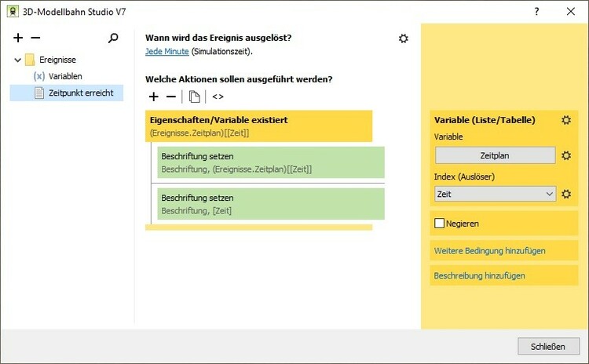The image size is (589, 364).
Task: Open the Jede Minute trigger link
Action: (x=167, y=52)
